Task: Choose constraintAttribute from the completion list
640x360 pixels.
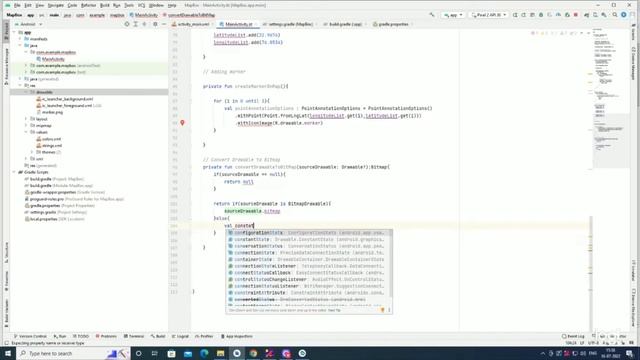Action: click(309, 293)
